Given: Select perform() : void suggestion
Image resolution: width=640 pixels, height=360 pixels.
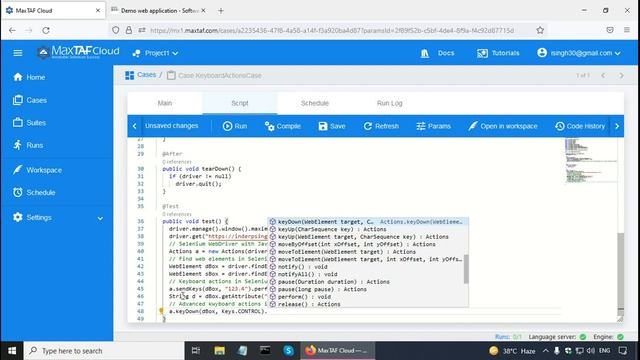Looking at the screenshot, I should 368,297.
